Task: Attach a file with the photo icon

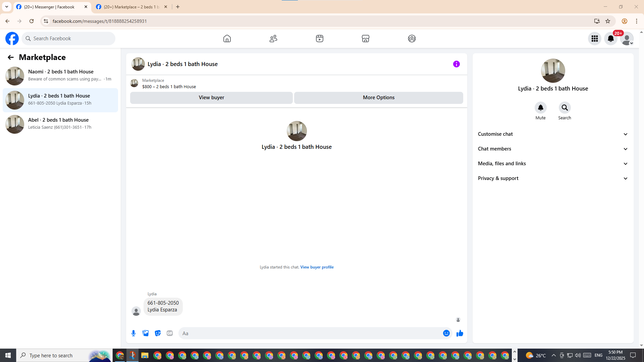Action: 146,333
